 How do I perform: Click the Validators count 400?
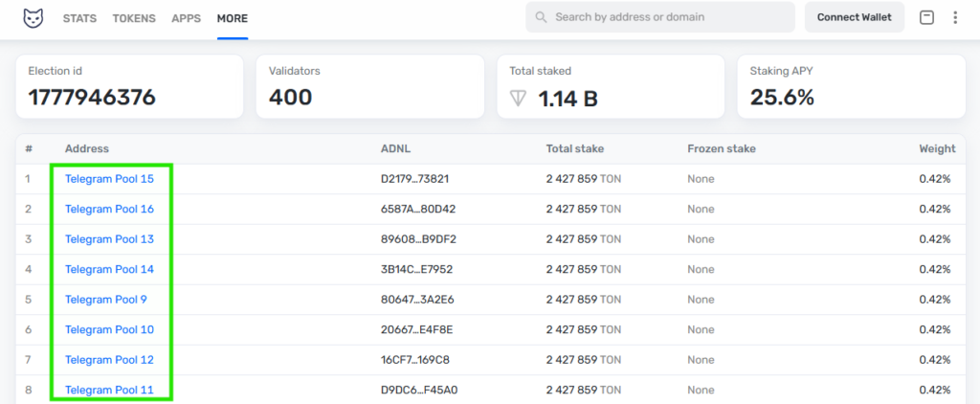click(x=291, y=98)
